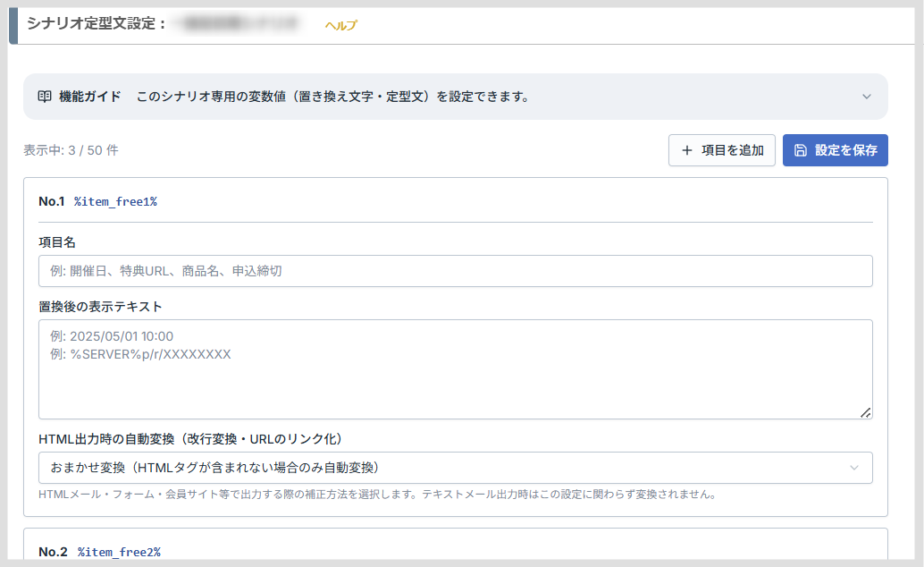Save settings with 設定を保存 button
The image size is (924, 567).
pos(835,150)
